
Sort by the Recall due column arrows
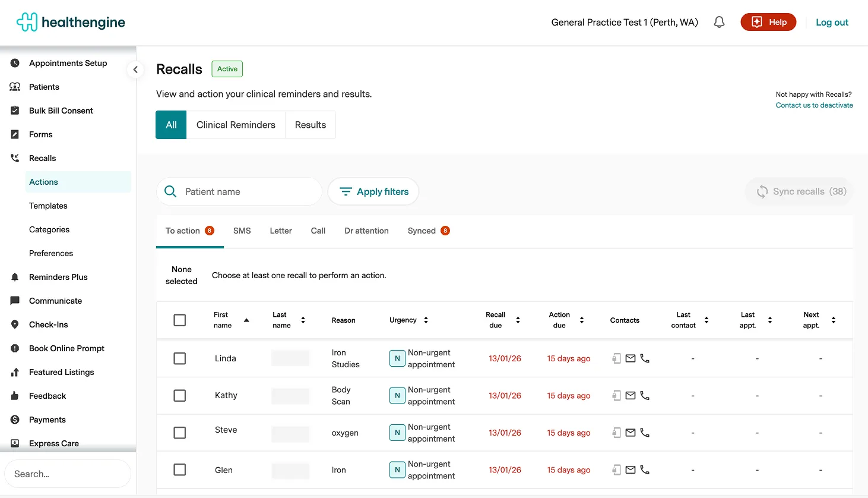click(x=518, y=320)
